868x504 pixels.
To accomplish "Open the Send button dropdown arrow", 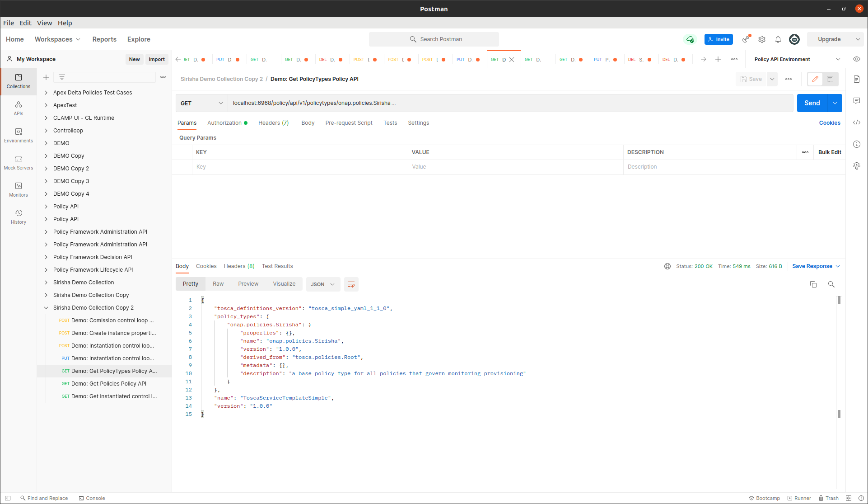I will coord(835,103).
